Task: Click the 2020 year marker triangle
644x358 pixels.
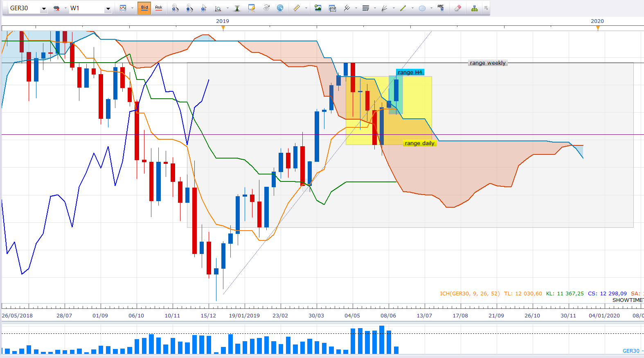Action: point(598,28)
